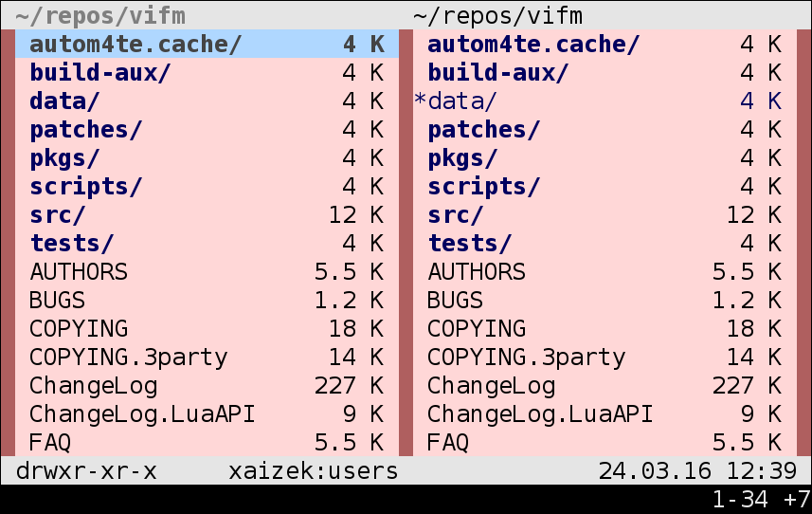Open pkgs/ directory in left pane
812x514 pixels.
click(207, 157)
